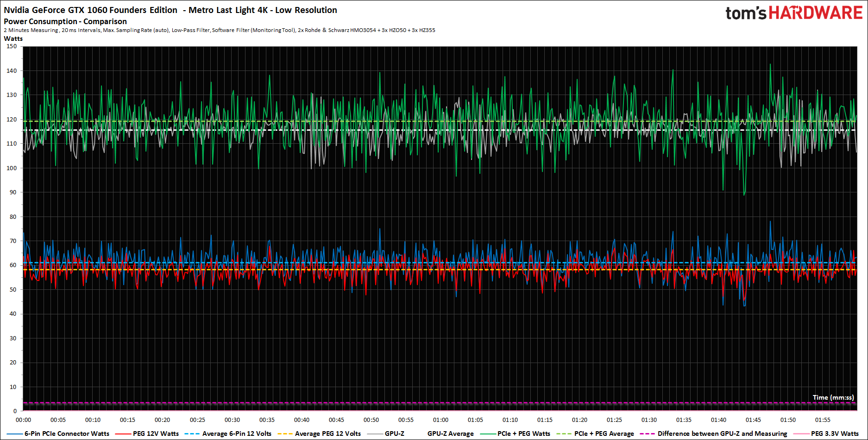The image size is (868, 440).
Task: Click the 70 value on the Y axis
Action: tap(13, 241)
